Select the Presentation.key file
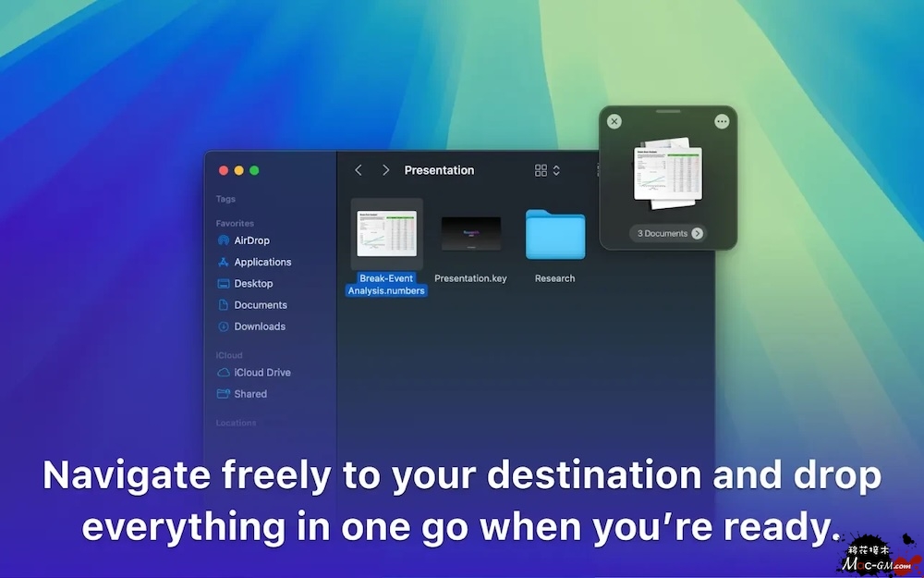This screenshot has height=578, width=924. [470, 234]
